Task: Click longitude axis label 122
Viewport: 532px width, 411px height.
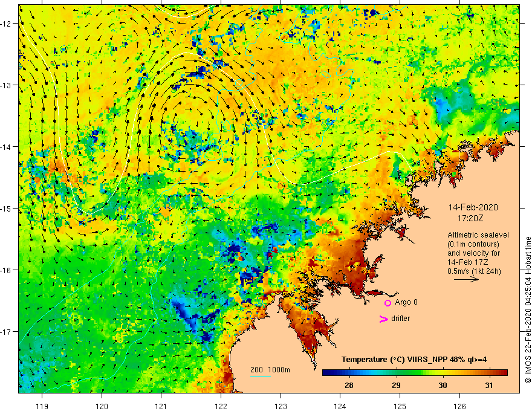Action: (221, 406)
